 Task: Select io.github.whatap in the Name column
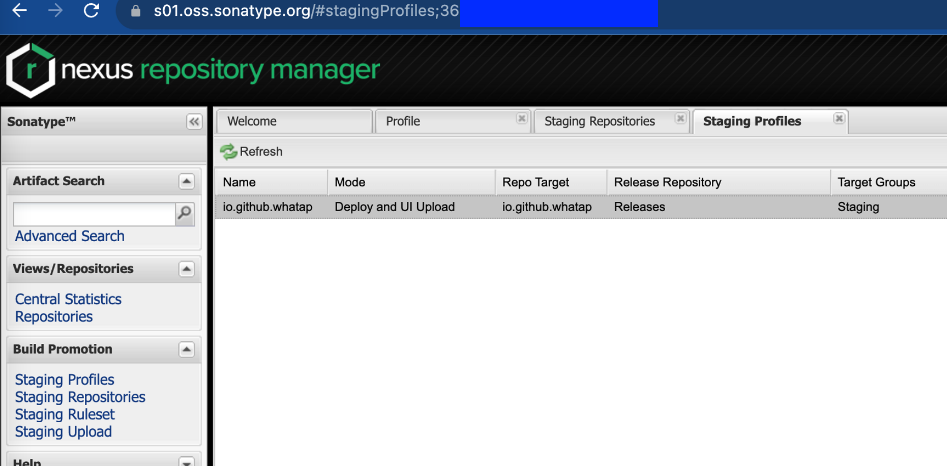pyautogui.click(x=268, y=207)
